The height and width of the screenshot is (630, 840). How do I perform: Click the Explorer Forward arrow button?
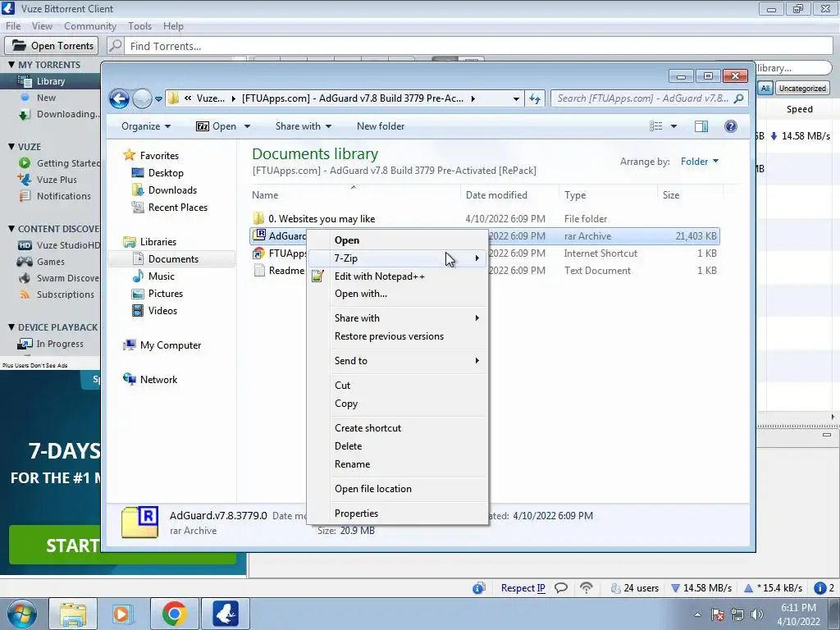(142, 98)
